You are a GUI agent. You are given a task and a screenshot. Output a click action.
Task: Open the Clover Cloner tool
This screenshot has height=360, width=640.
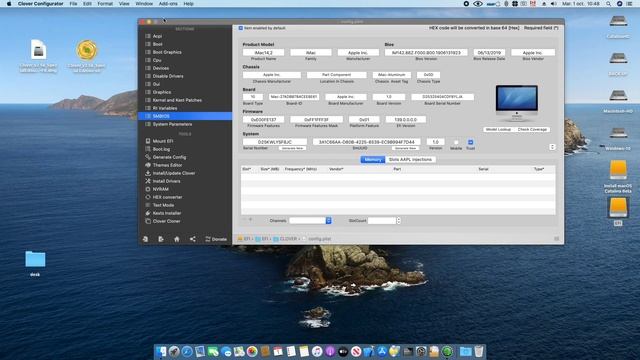coord(166,221)
